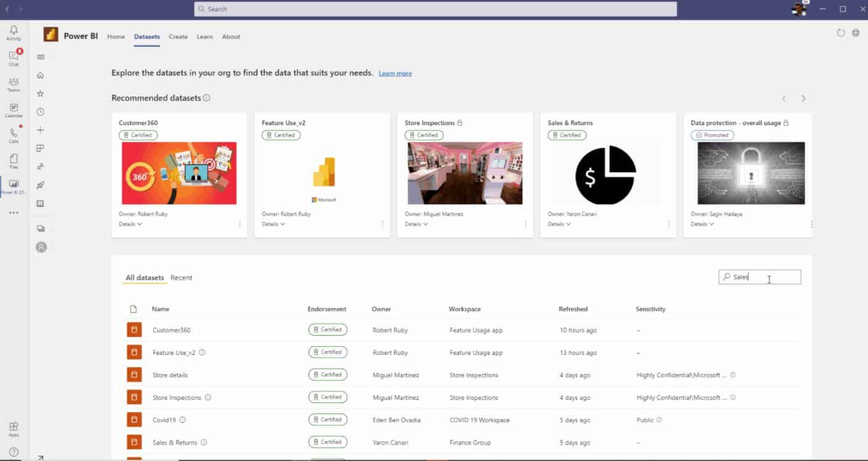Open info icon beside Feature Use_v2 row
Screen dimensions: 868x461
pos(202,353)
